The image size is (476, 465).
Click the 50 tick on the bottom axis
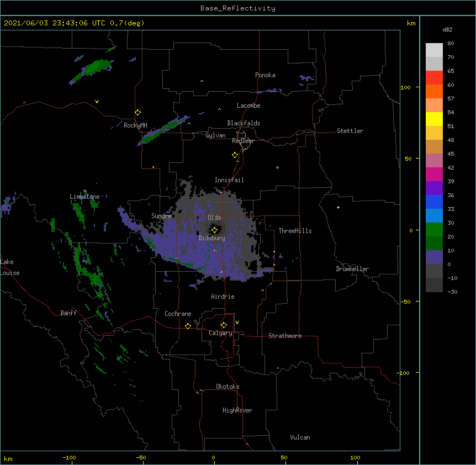click(284, 457)
